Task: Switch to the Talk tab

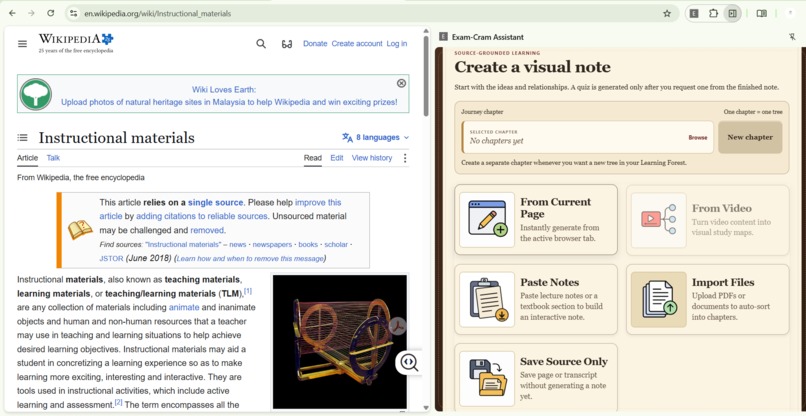Action: point(53,158)
